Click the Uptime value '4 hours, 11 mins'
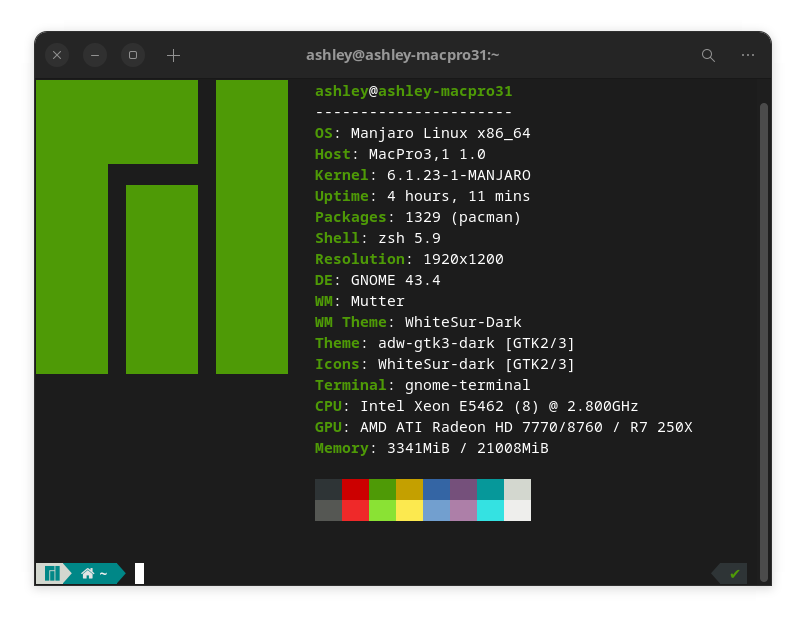 [x=459, y=196]
